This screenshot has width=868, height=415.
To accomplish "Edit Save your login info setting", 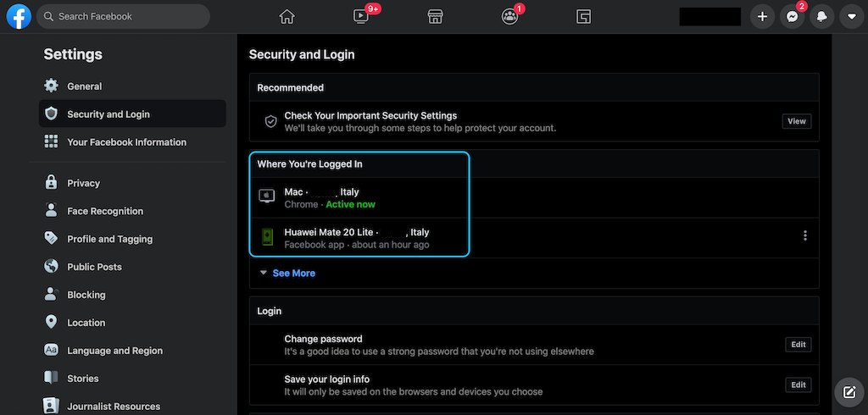I will coord(798,385).
